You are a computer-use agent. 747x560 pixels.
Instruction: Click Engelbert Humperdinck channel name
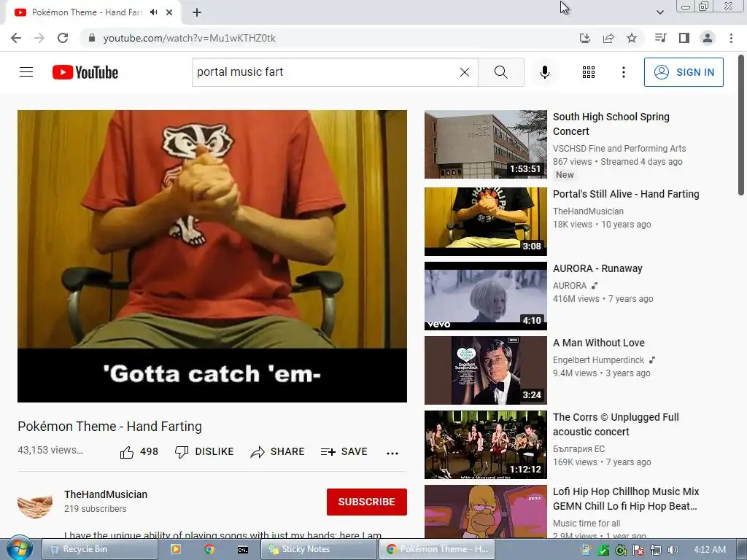click(x=598, y=360)
